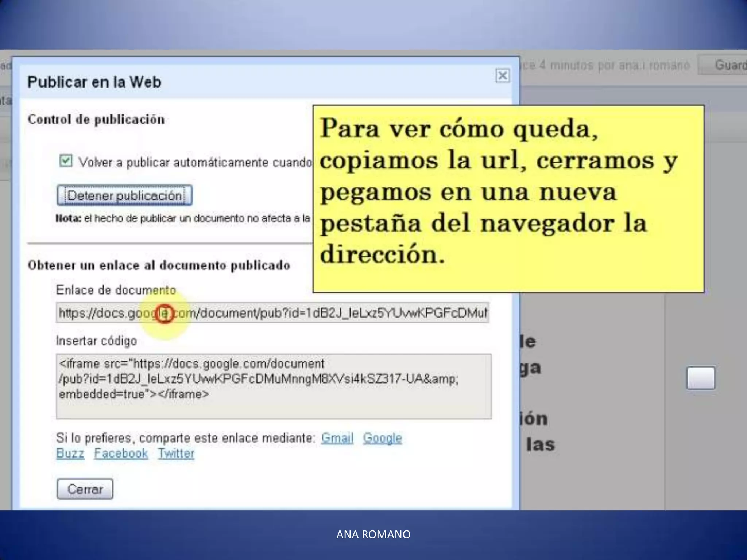Click the red circled cursor marker in the URL
This screenshot has width=747, height=560.
coord(164,314)
